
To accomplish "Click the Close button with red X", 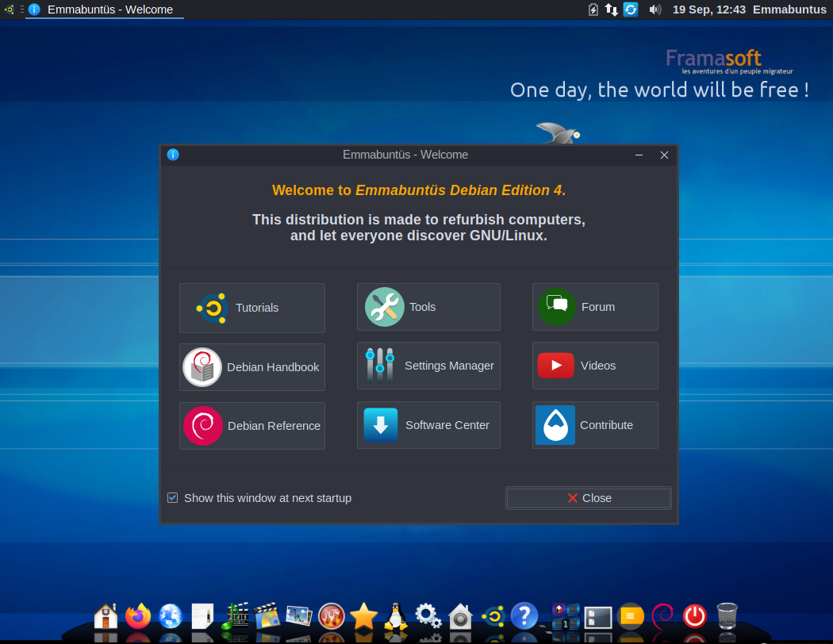I will 588,498.
